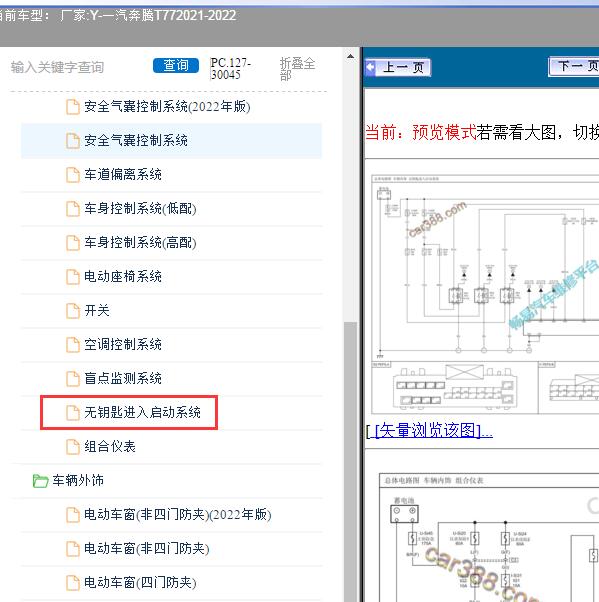The image size is (599, 602).
Task: Open the first circuit diagram preview
Action: 485,294
